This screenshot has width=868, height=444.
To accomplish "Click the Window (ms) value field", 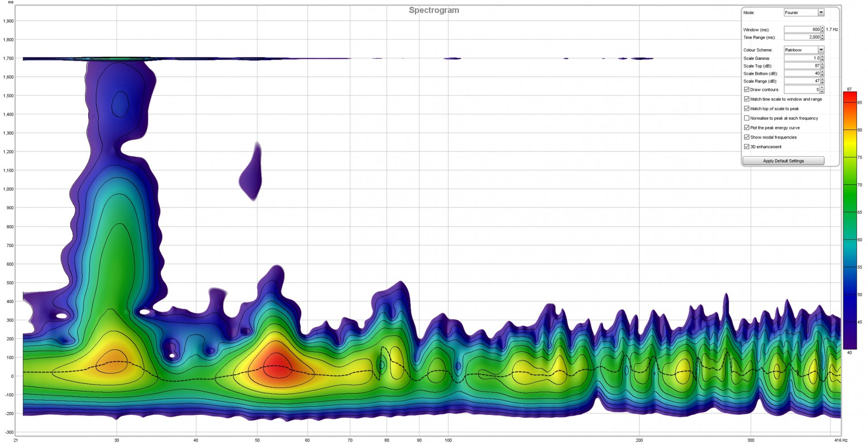I will tap(802, 29).
